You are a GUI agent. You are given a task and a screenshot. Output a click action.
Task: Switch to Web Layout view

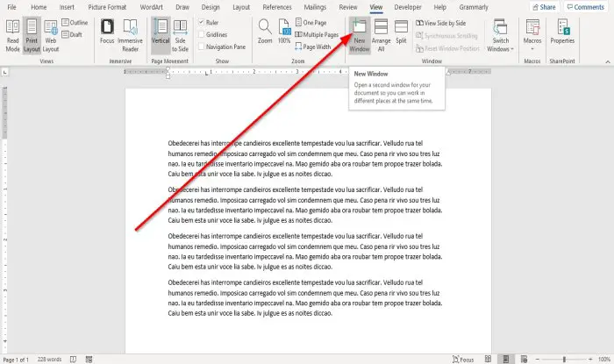[51, 36]
